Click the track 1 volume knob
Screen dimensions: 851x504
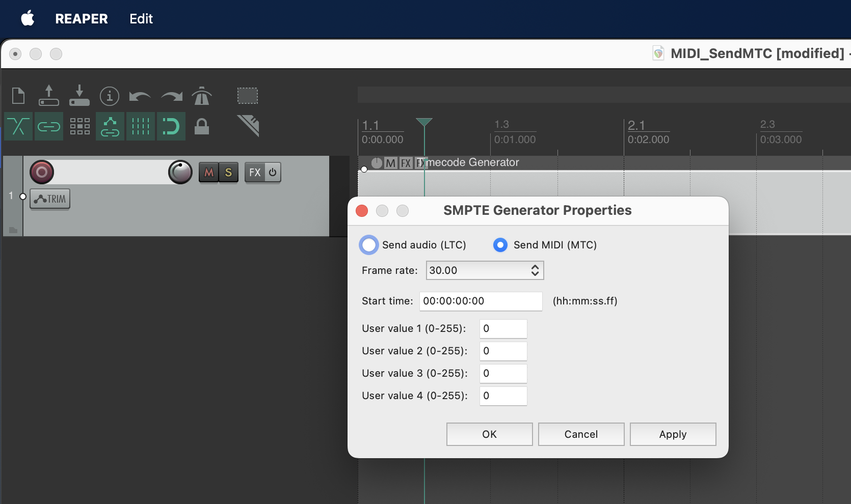click(x=180, y=172)
